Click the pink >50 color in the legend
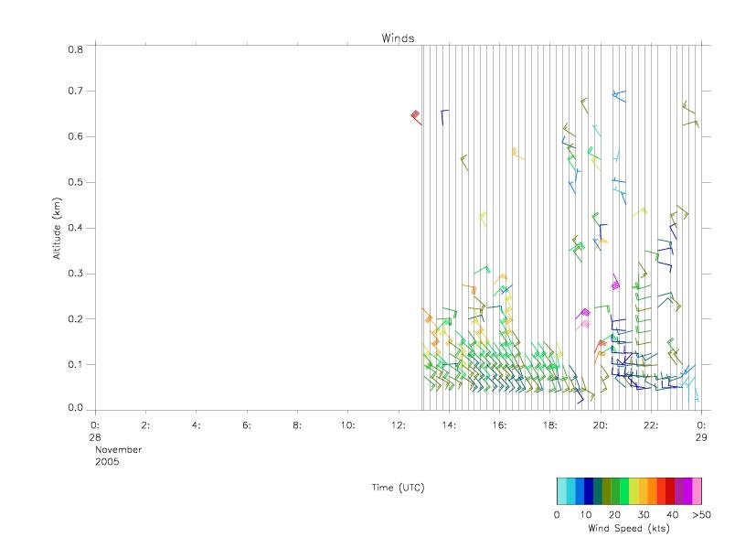The width and height of the screenshot is (756, 559). tap(697, 491)
